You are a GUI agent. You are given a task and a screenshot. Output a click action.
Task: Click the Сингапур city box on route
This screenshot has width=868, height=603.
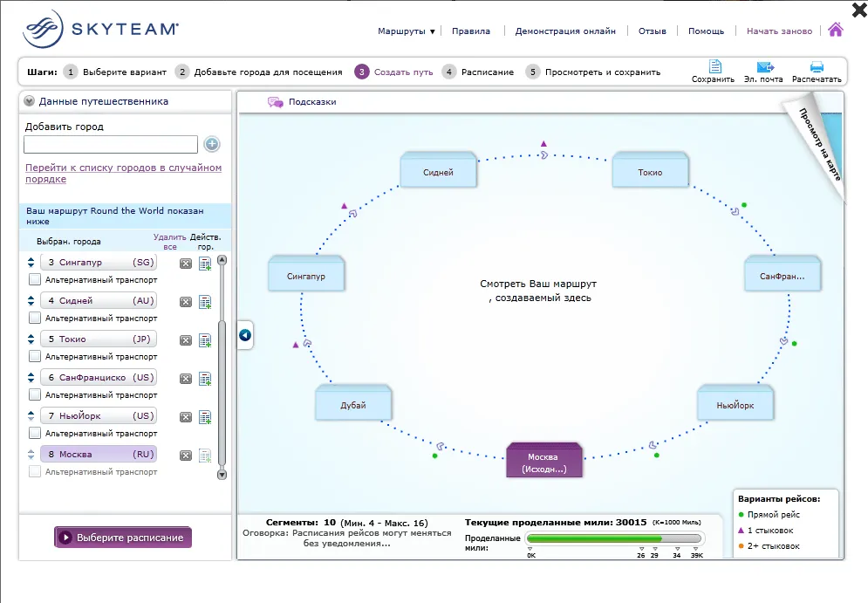[306, 273]
